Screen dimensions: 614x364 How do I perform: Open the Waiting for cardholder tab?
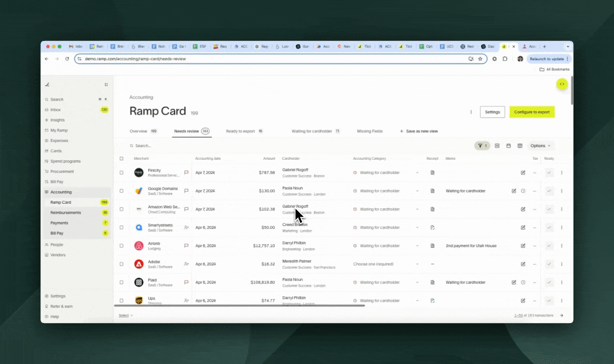pyautogui.click(x=316, y=131)
